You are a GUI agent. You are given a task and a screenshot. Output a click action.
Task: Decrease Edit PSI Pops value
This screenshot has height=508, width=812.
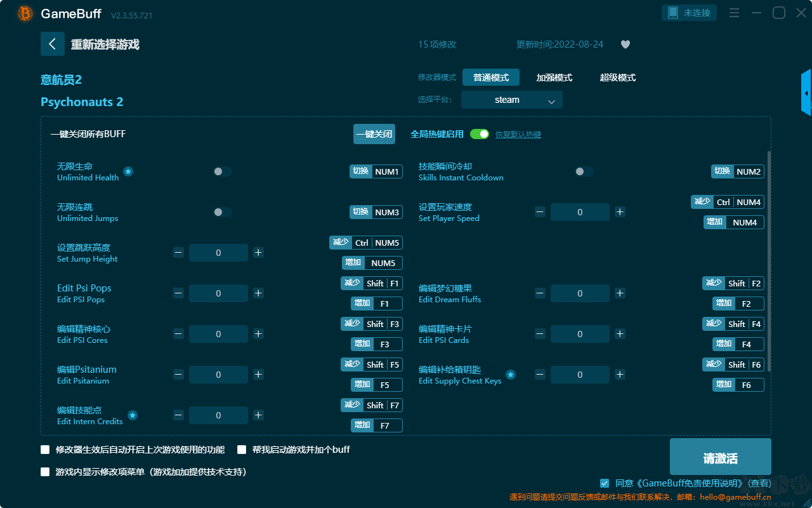click(x=178, y=293)
